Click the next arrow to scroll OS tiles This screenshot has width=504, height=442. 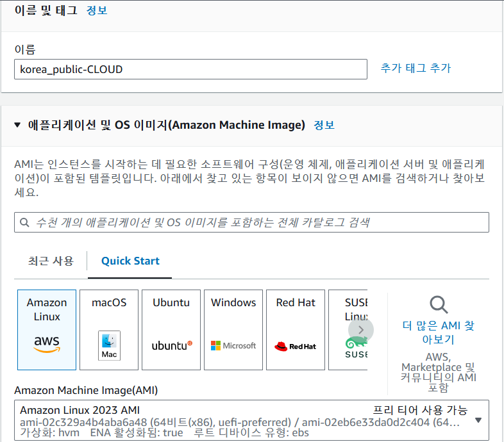point(360,330)
